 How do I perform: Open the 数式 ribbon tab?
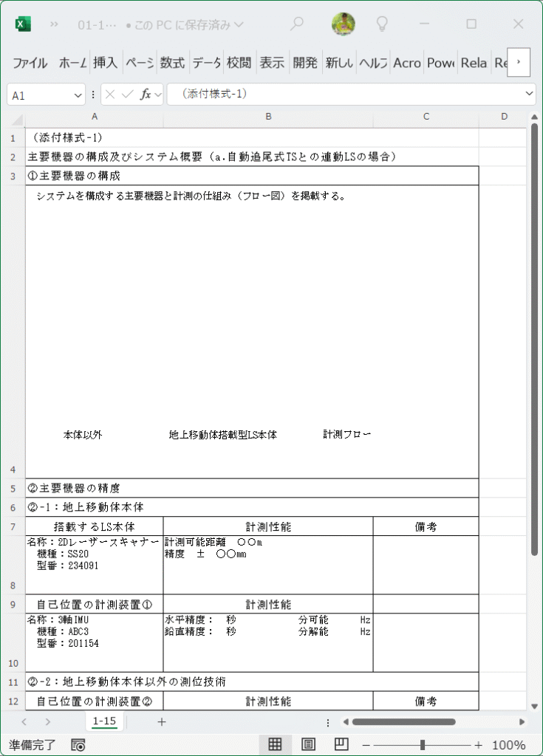pyautogui.click(x=172, y=63)
